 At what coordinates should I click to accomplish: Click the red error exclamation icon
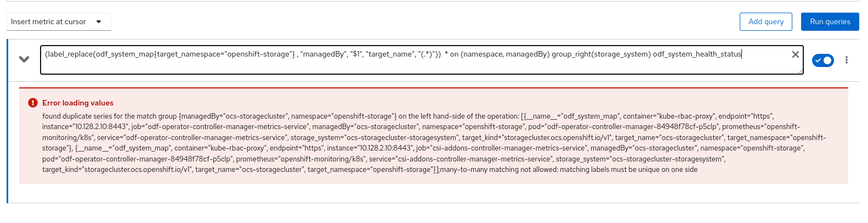(33, 103)
